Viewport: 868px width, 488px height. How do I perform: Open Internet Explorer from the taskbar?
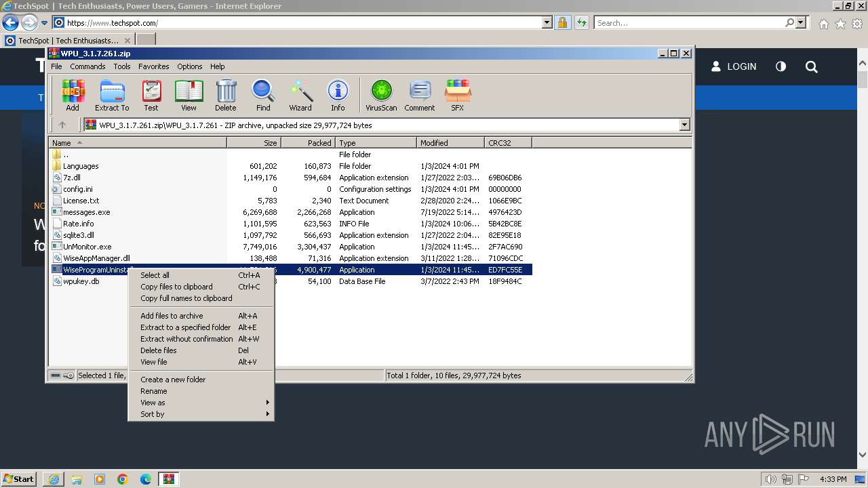[54, 479]
